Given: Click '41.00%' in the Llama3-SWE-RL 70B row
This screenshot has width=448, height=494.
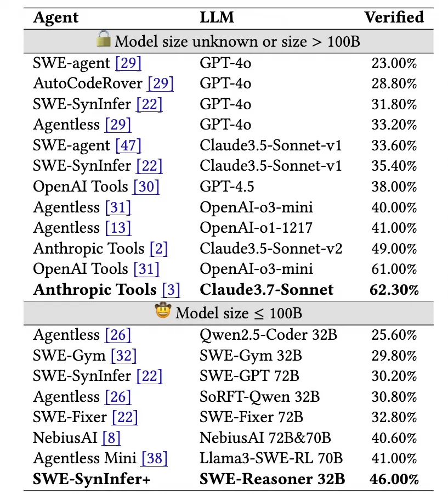Looking at the screenshot, I should 394,459.
